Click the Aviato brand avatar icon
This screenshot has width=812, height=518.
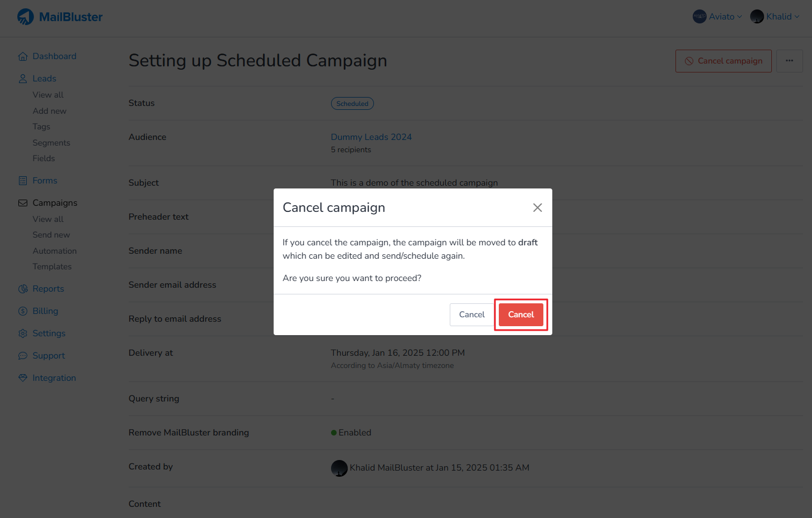click(x=699, y=17)
